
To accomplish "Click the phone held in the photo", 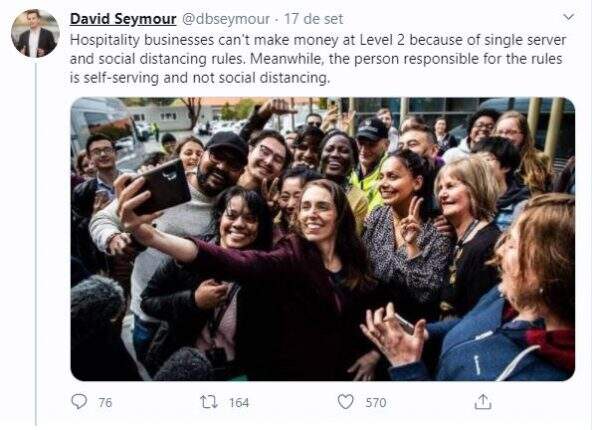I will click(x=161, y=188).
